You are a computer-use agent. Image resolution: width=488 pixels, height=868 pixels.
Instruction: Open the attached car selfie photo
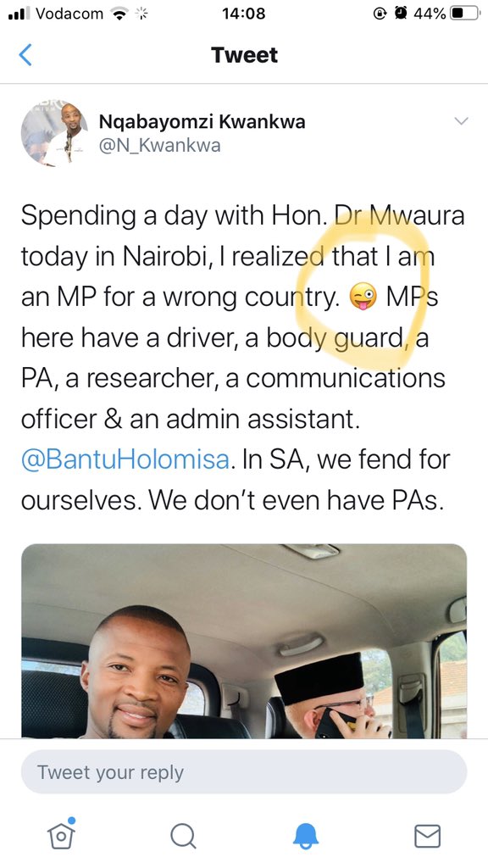tap(244, 641)
